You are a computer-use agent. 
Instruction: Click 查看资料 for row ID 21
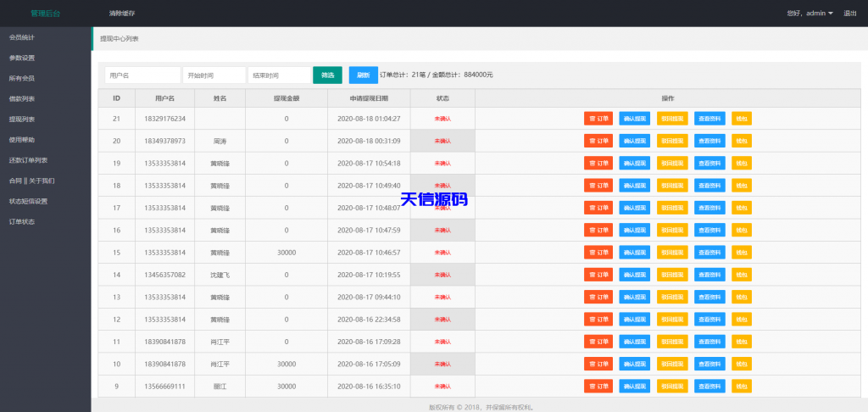[x=709, y=119]
